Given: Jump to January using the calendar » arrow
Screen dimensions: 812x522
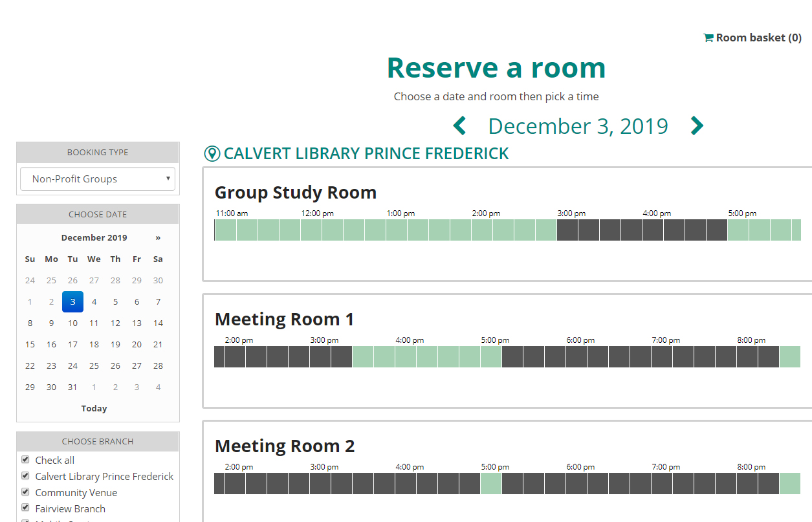Looking at the screenshot, I should click(x=158, y=237).
